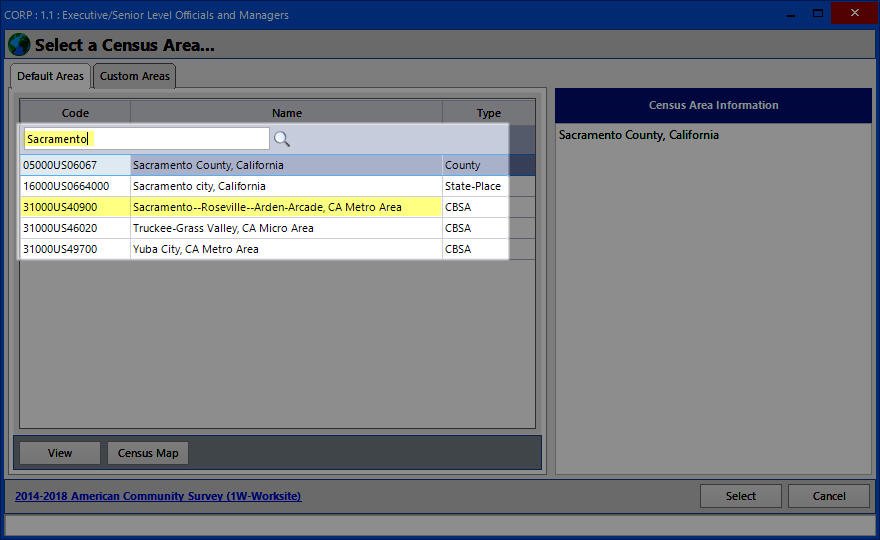This screenshot has width=880, height=540.
Task: Pick Sacramento--Roseville--Arden-Arcade Metro Area row
Action: click(286, 207)
